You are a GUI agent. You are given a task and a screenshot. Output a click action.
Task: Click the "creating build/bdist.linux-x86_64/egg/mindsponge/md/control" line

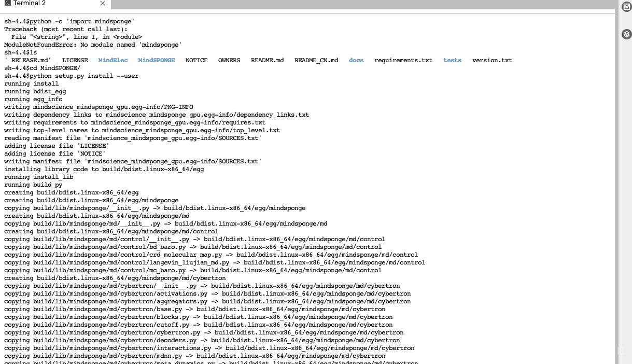[111, 231]
